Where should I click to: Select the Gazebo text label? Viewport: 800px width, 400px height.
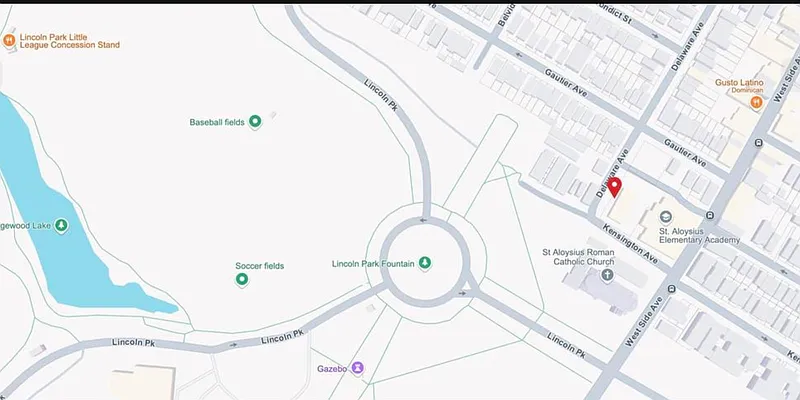pyautogui.click(x=329, y=369)
